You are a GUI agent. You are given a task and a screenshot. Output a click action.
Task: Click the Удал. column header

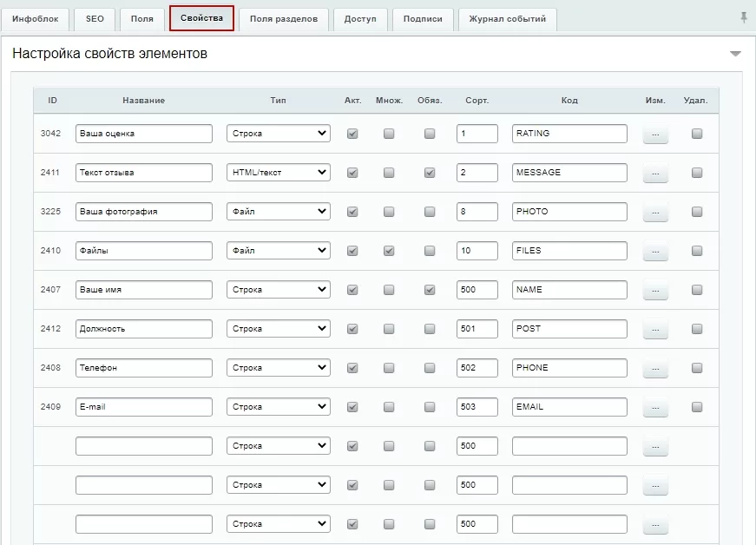click(696, 100)
